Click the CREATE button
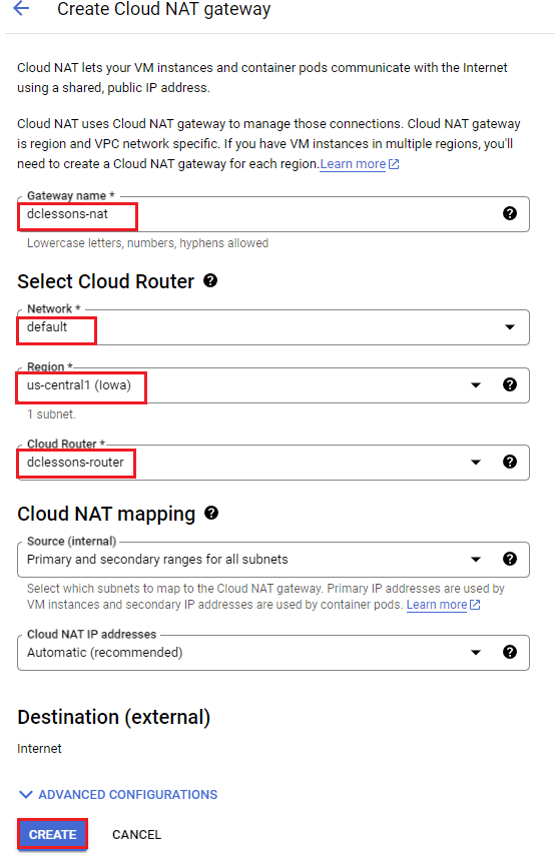 coord(52,834)
